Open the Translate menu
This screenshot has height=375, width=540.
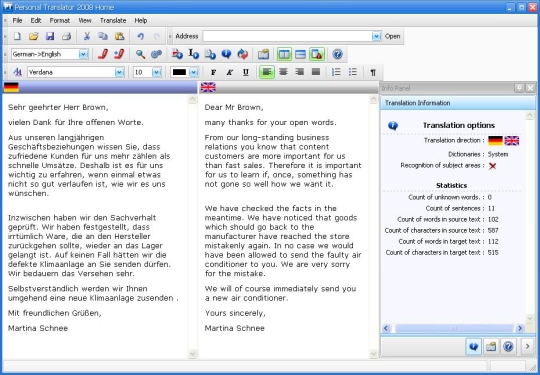(x=113, y=21)
